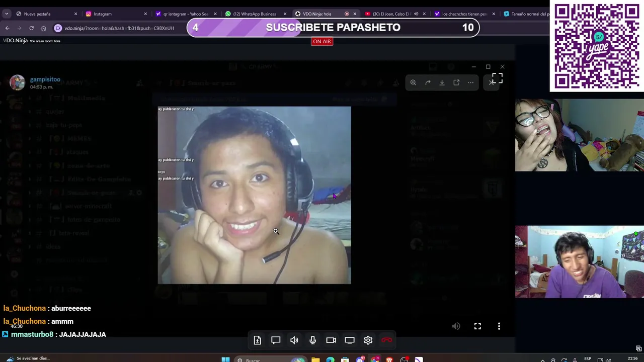Click the gampisitoo username
644x362 pixels.
(x=45, y=79)
